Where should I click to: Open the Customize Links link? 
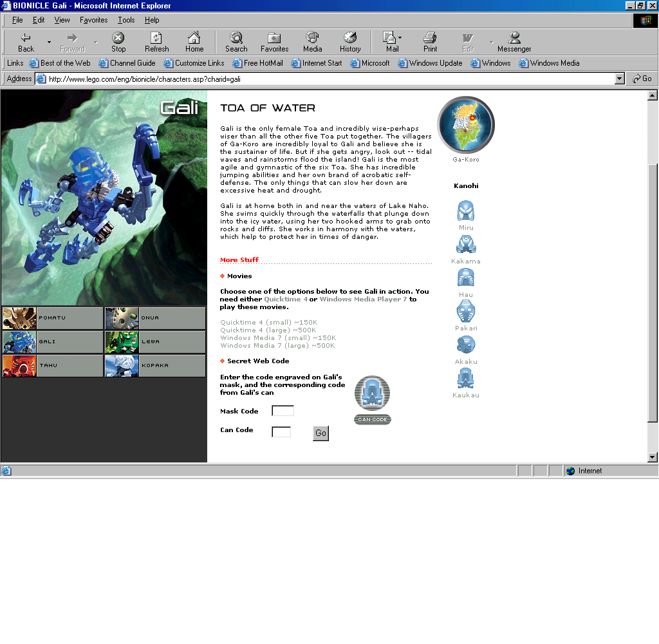pyautogui.click(x=194, y=63)
